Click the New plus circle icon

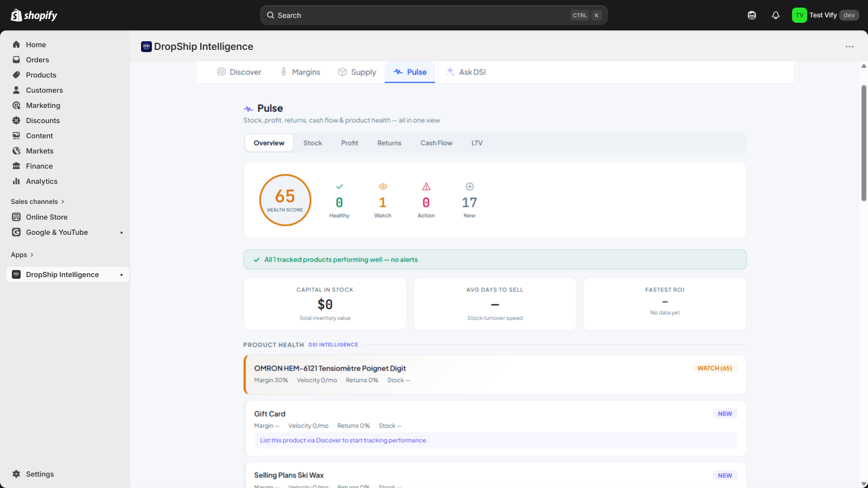(x=470, y=187)
